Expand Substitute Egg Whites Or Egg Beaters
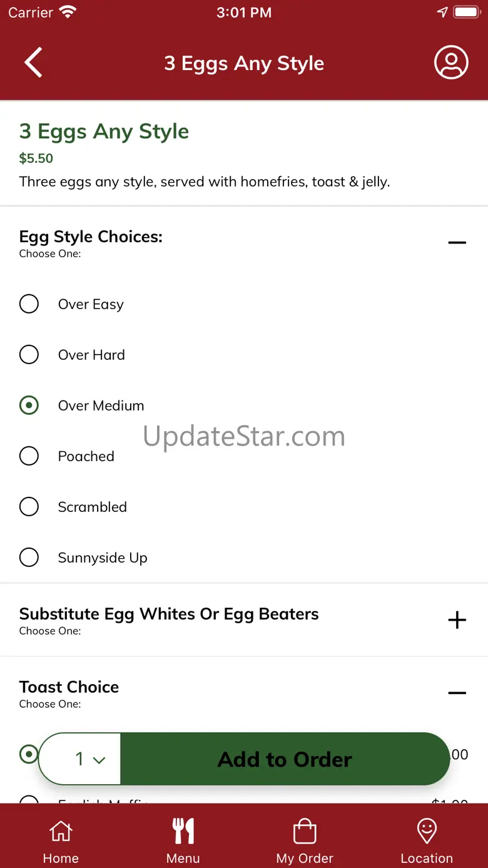488x868 pixels. (x=457, y=620)
